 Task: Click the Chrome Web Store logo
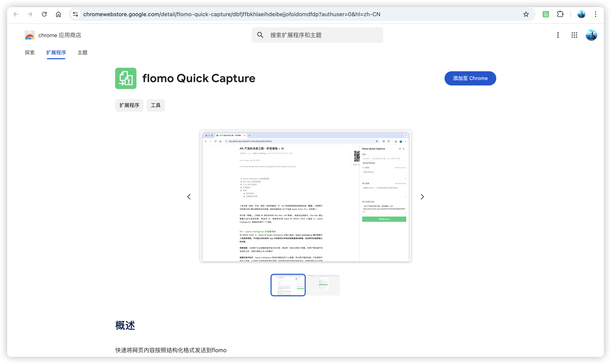(30, 35)
